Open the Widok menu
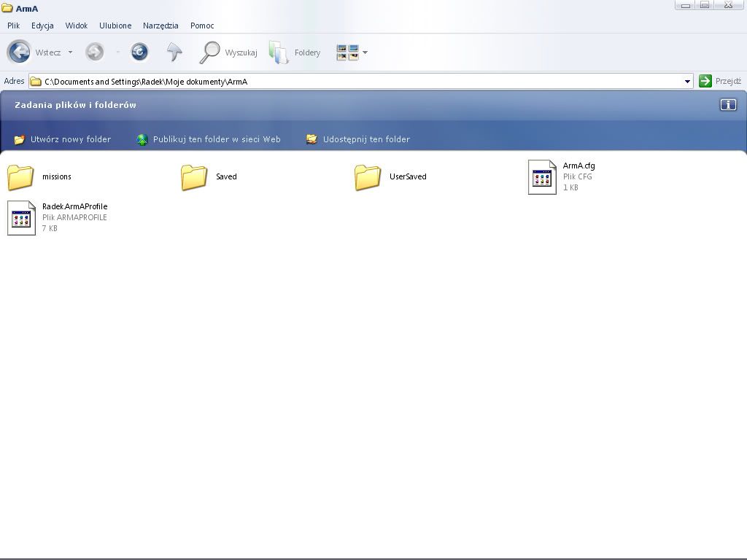 point(76,26)
